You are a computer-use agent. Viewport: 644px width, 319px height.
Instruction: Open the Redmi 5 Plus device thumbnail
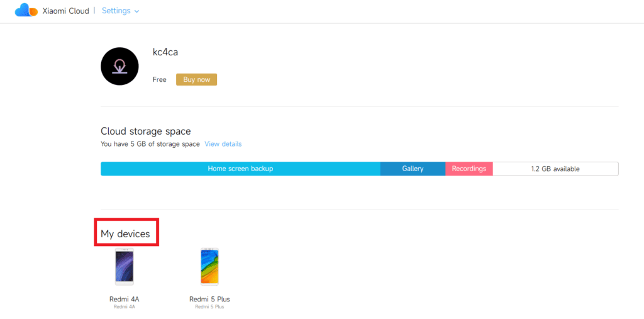click(x=209, y=266)
